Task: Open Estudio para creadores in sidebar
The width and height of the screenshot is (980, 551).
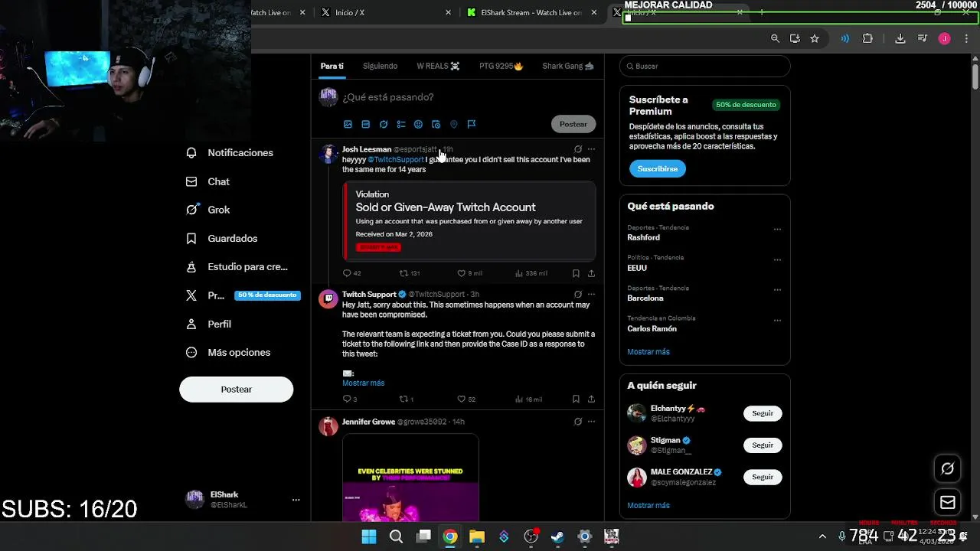Action: [x=237, y=267]
